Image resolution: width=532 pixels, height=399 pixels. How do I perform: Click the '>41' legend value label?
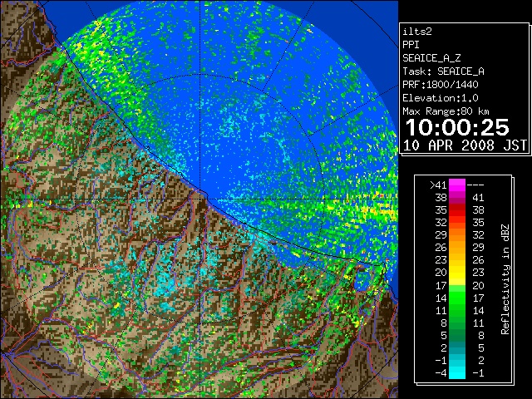pos(438,185)
